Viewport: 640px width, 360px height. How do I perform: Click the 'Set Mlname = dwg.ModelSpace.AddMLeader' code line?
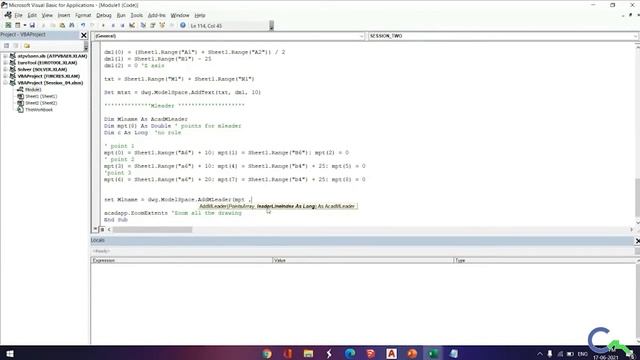click(178, 200)
